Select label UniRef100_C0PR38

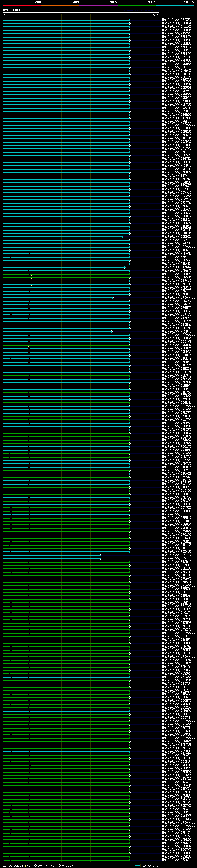coord(177,40)
